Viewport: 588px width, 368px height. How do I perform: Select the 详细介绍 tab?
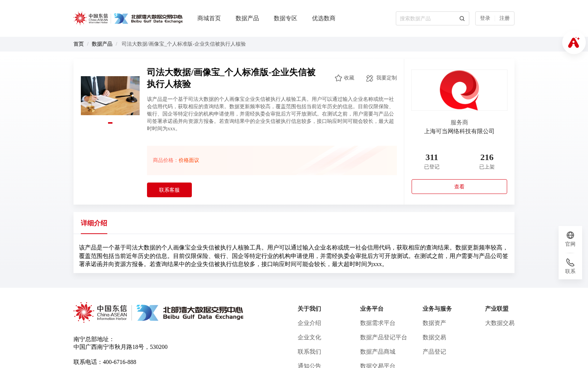94,223
